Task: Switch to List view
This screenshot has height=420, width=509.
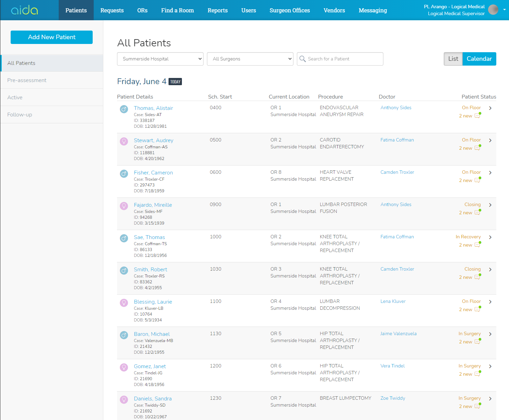Action: point(453,59)
